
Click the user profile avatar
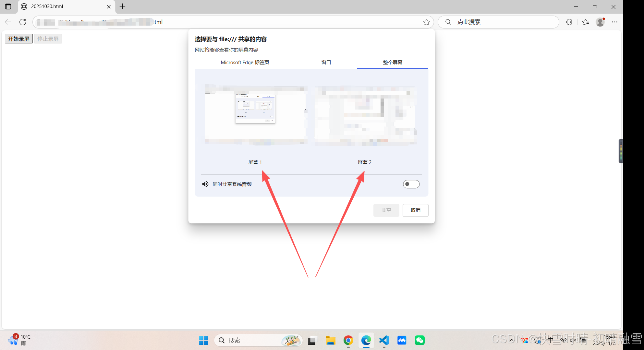coord(600,22)
